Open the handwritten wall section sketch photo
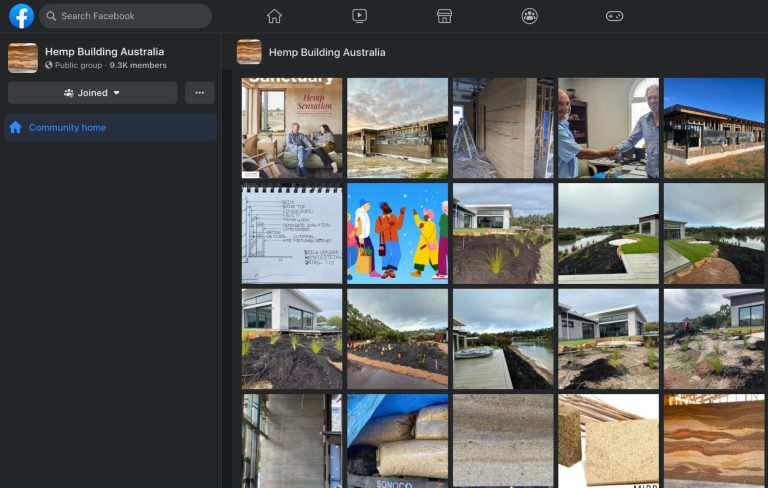 (x=292, y=233)
